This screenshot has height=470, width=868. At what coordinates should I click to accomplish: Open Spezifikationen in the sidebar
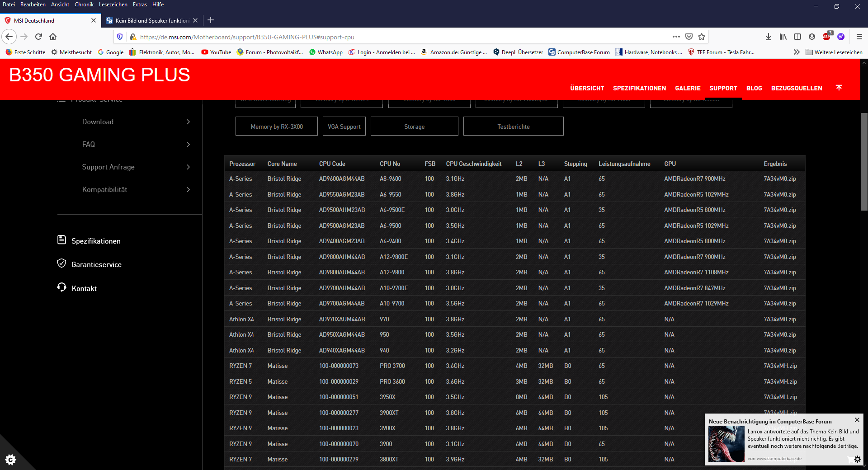coord(89,241)
